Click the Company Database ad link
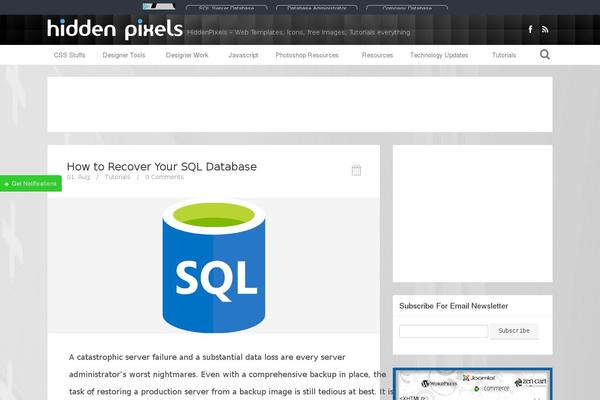The width and height of the screenshot is (600, 400). tap(407, 8)
